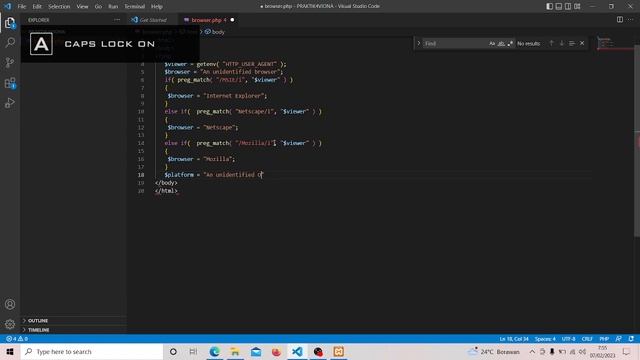
Task: Open editor more actions ellipsis
Action: [631, 20]
